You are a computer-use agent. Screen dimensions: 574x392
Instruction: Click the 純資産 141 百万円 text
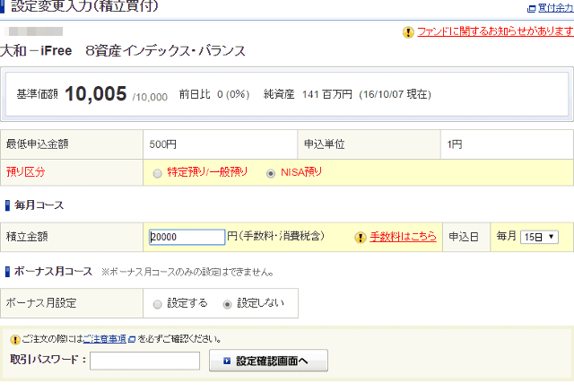pos(308,94)
